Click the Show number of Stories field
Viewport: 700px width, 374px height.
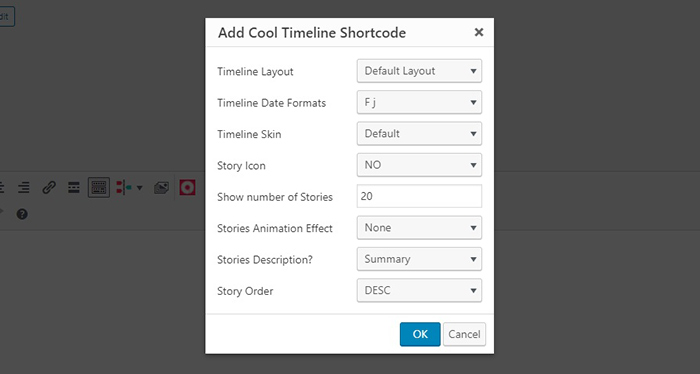[x=419, y=196]
